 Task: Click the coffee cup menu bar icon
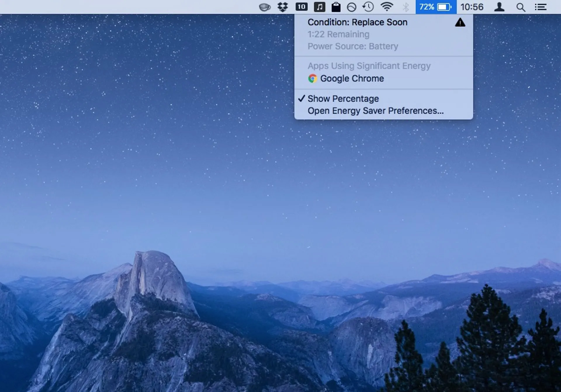265,7
